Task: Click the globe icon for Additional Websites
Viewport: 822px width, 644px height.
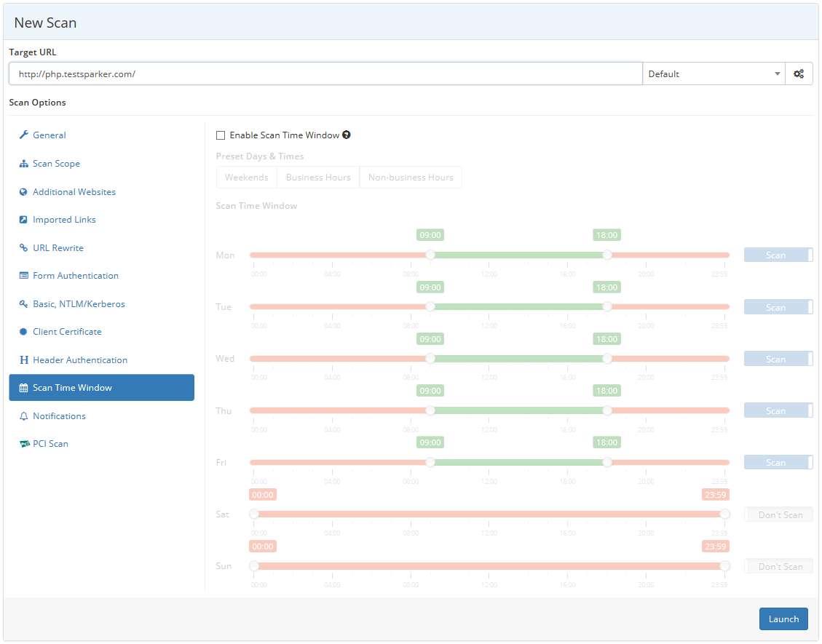Action: tap(23, 192)
